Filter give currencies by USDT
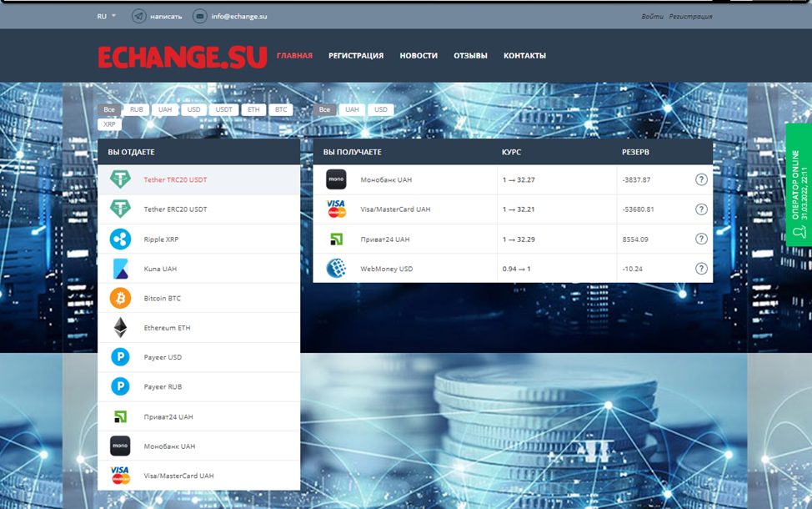 (223, 109)
